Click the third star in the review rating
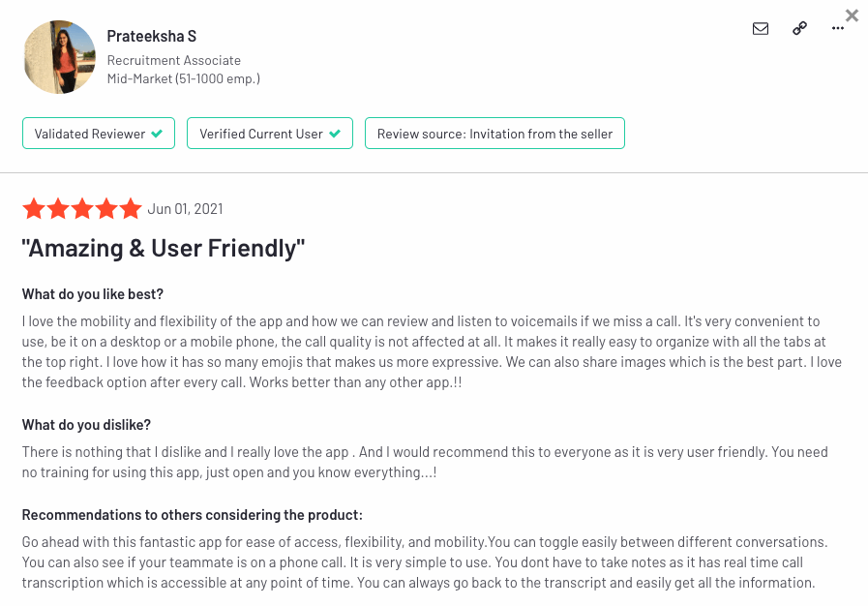868x606 pixels. click(x=82, y=208)
